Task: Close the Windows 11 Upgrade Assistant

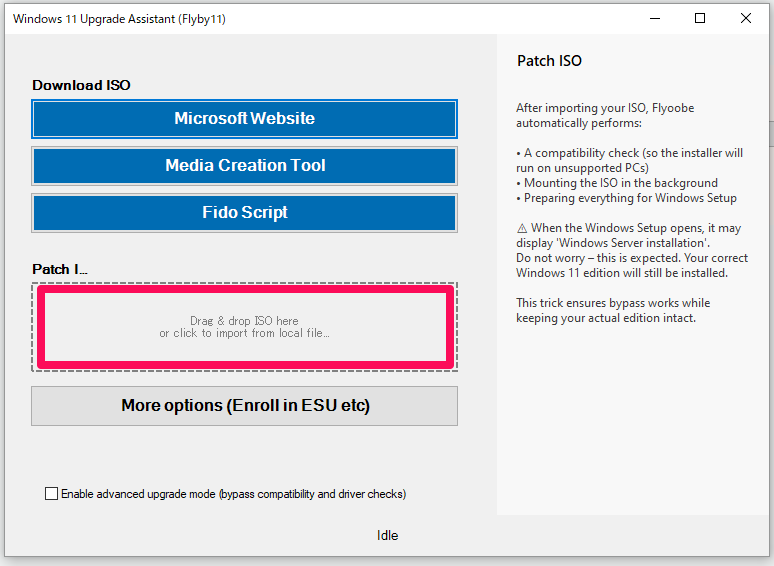Action: tap(746, 18)
